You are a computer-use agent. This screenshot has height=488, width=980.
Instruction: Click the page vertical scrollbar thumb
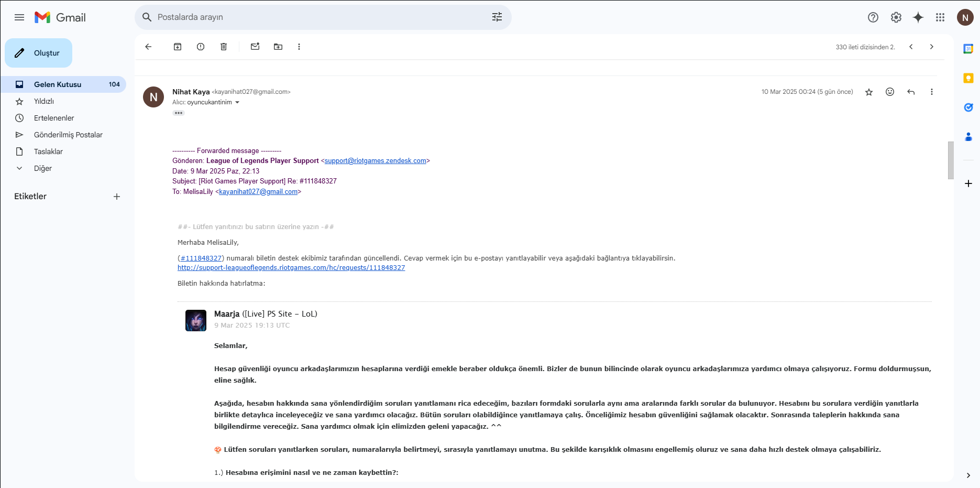pos(951,160)
